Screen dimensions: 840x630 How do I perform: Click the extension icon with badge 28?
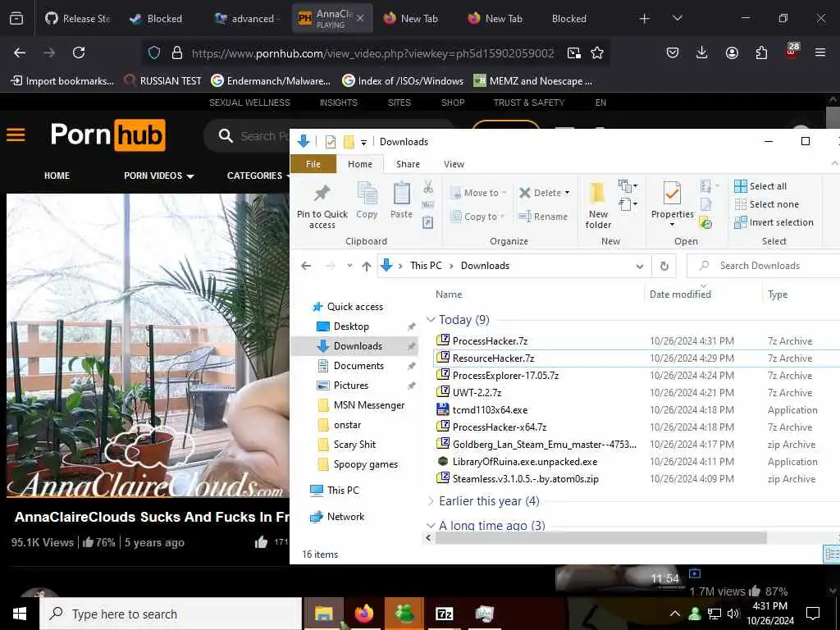click(792, 52)
